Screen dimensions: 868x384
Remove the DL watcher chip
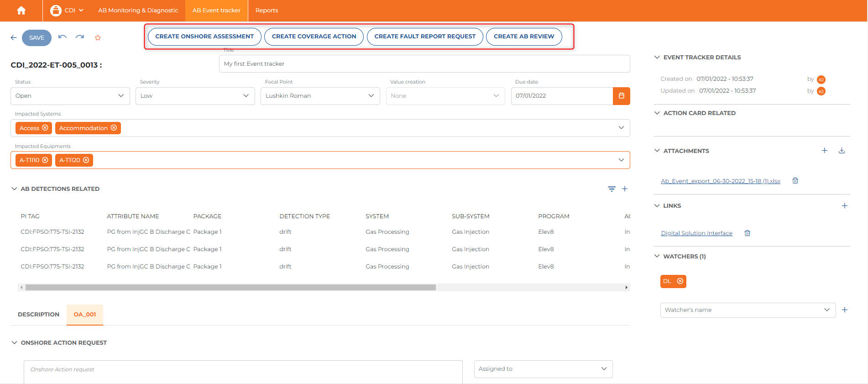coord(680,281)
